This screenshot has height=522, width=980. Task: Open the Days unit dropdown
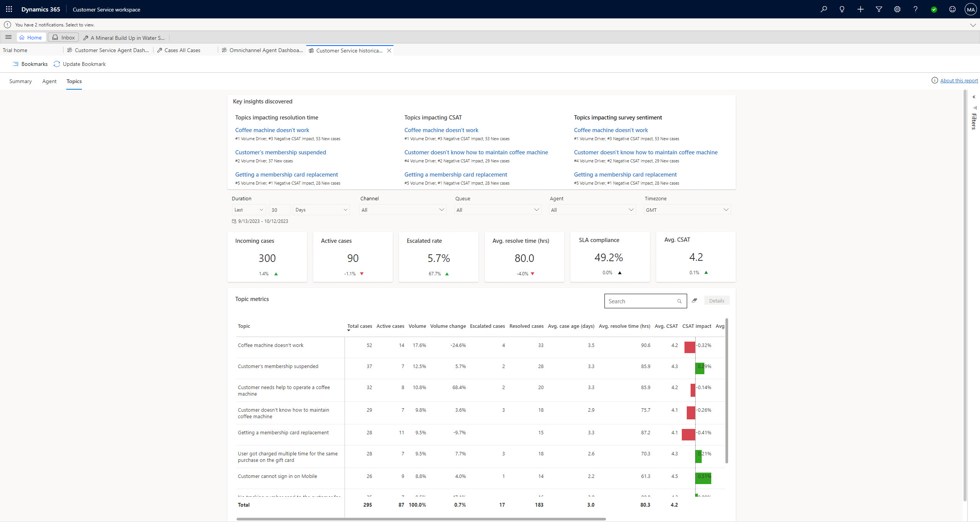[321, 210]
